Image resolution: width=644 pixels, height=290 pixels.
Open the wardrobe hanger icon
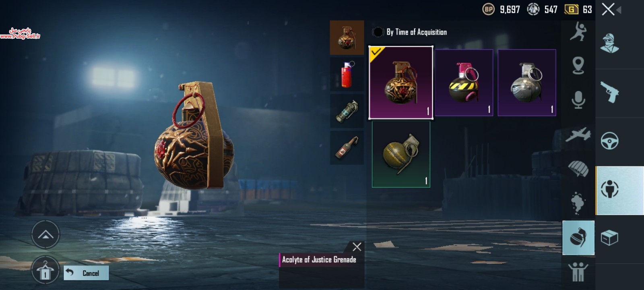45,270
